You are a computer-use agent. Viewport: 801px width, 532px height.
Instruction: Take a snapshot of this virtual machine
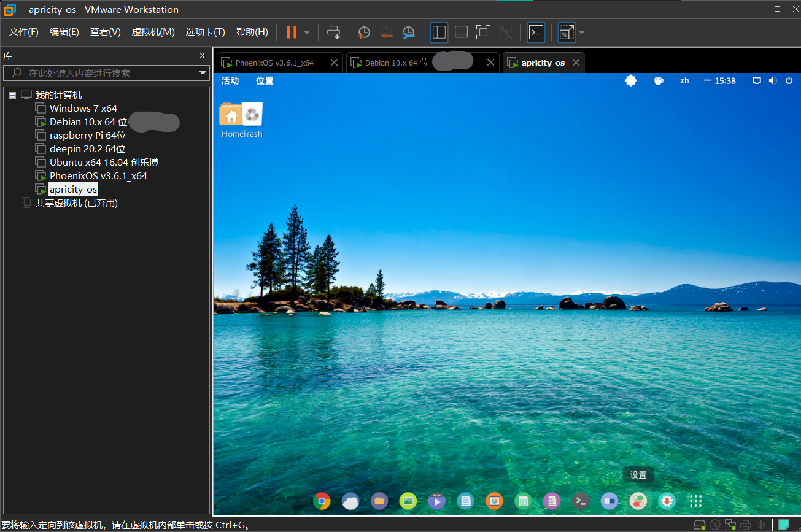click(364, 33)
